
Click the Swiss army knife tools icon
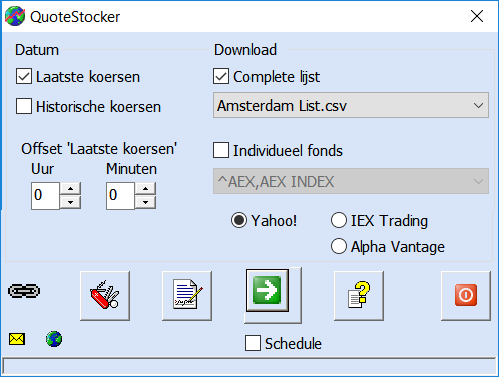(105, 296)
